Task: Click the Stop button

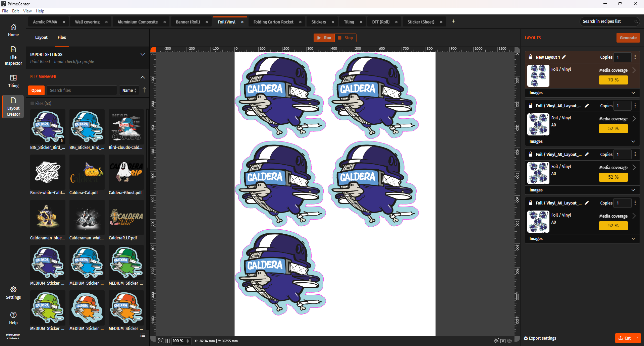Action: [345, 38]
